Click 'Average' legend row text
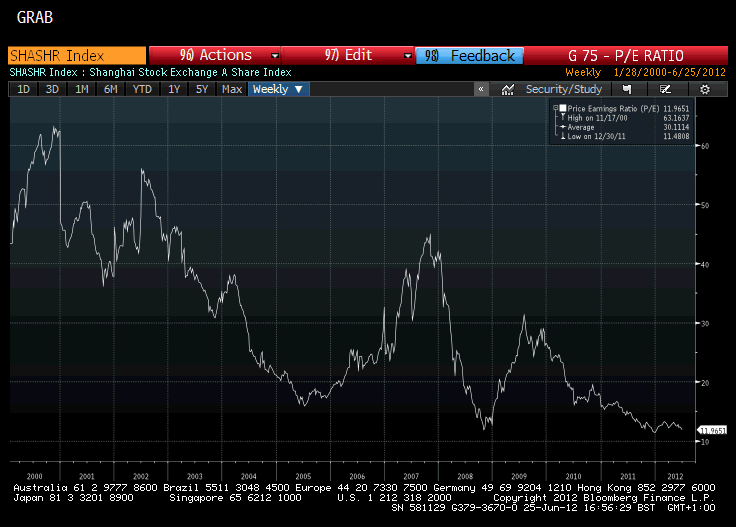Viewport: 736px width, 527px height. tap(581, 127)
